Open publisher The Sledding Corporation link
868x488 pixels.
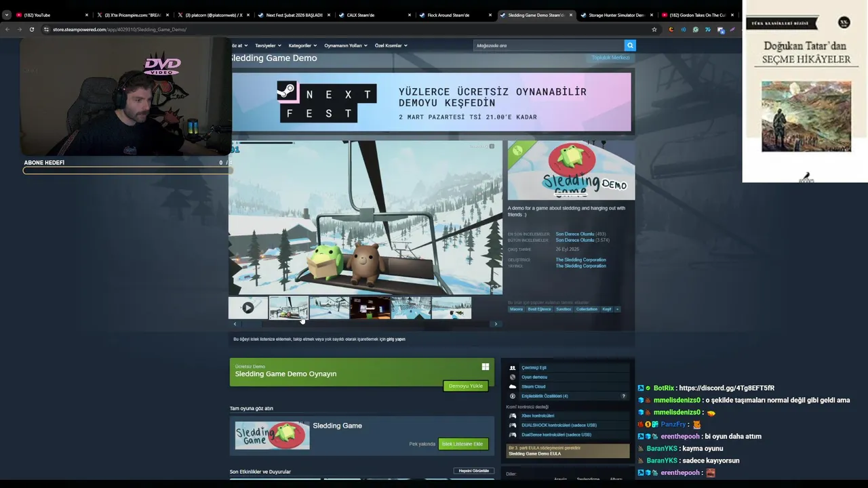581,266
